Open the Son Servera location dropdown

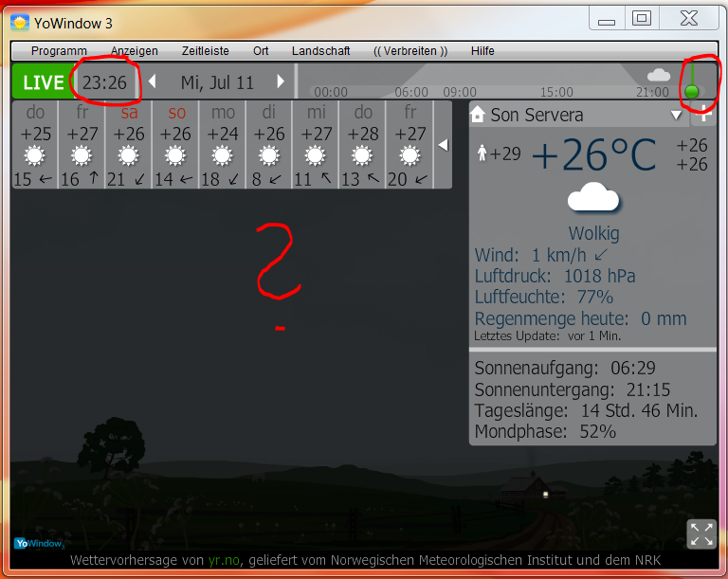[676, 116]
